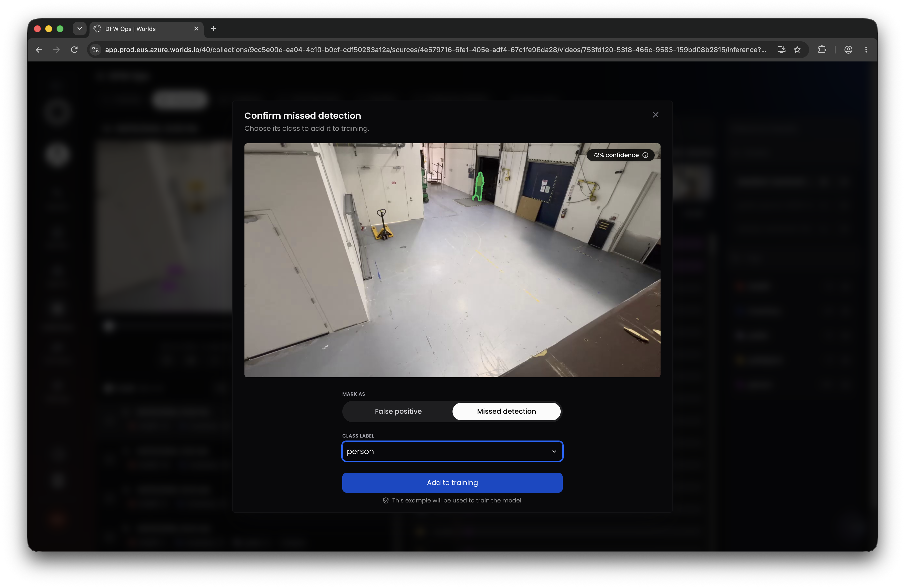Open the Chrome three-dot menu

pyautogui.click(x=866, y=50)
